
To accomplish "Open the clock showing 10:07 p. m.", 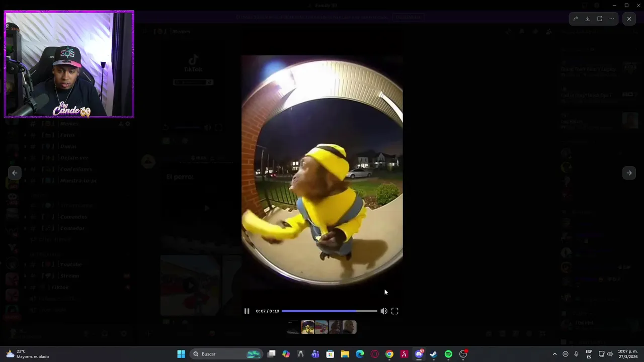I will click(x=627, y=354).
